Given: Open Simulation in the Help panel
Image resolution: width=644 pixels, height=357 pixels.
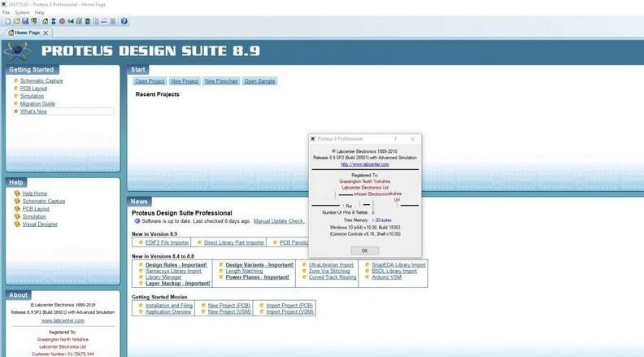Looking at the screenshot, I should [34, 216].
